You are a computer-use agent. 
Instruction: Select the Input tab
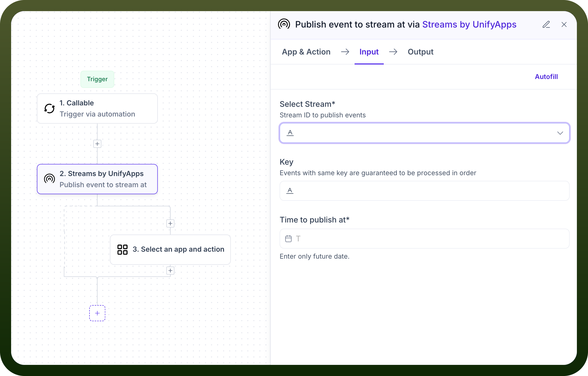[369, 52]
